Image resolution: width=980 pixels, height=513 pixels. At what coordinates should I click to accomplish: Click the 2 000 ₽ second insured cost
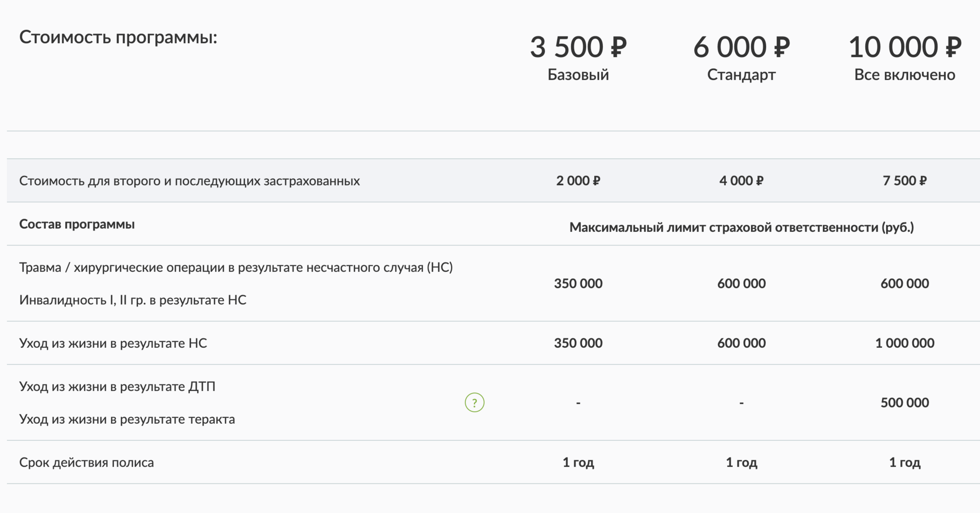pyautogui.click(x=578, y=181)
